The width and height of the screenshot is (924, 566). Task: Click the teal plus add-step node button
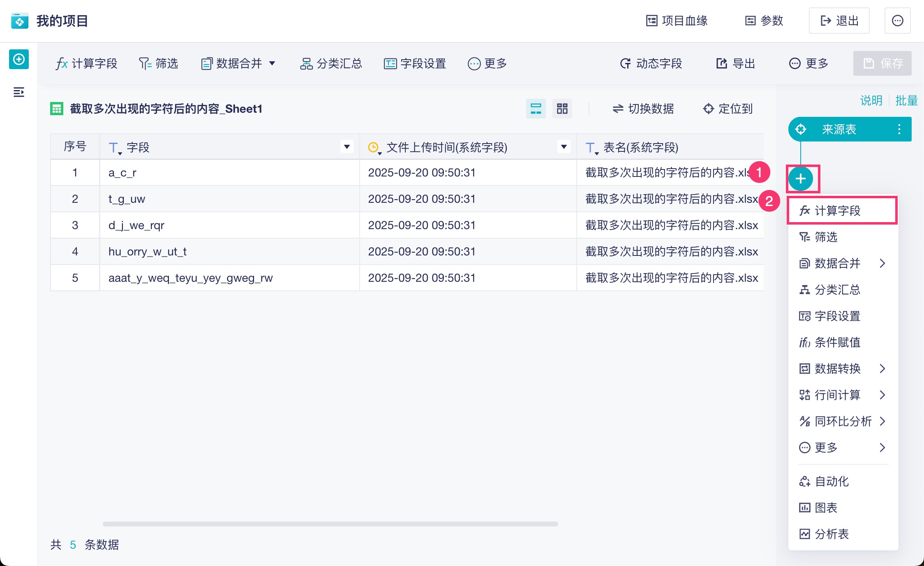[x=800, y=179]
